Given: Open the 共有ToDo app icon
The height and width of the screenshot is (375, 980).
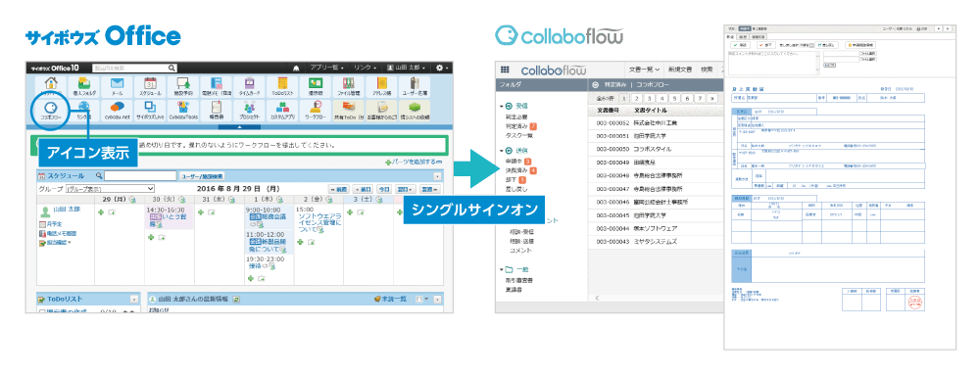Looking at the screenshot, I should pyautogui.click(x=349, y=111).
